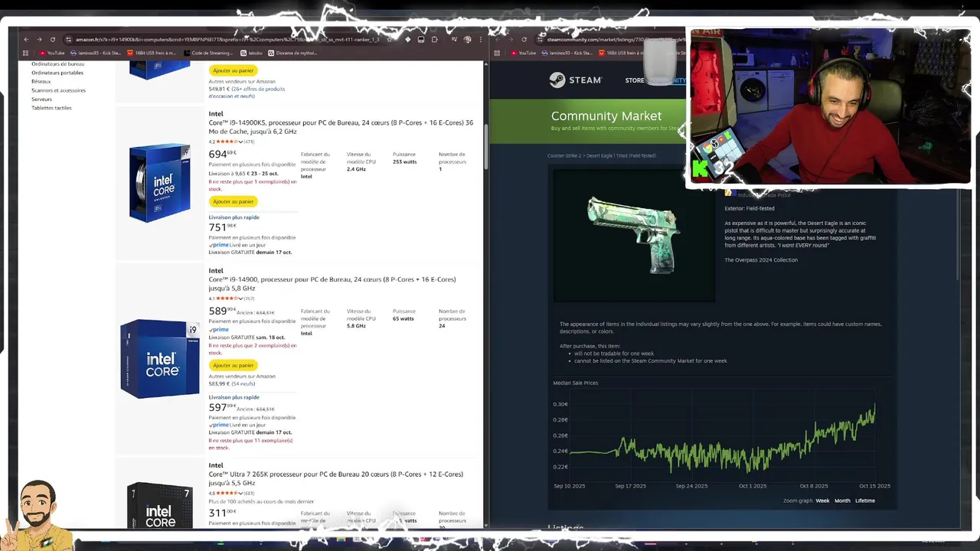Screen dimensions: 980x551
Task: Open the extensions puzzle icon in Amazon window
Action: pos(435,39)
